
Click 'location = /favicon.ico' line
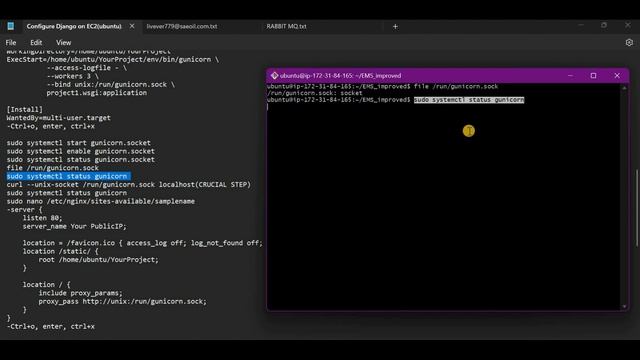(x=142, y=243)
